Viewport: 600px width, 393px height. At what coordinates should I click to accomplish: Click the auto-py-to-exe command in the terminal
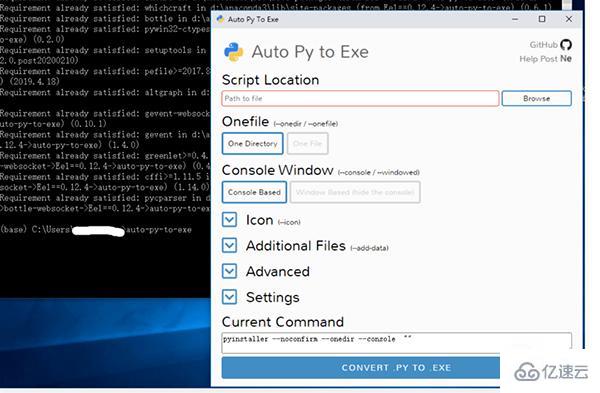159,230
